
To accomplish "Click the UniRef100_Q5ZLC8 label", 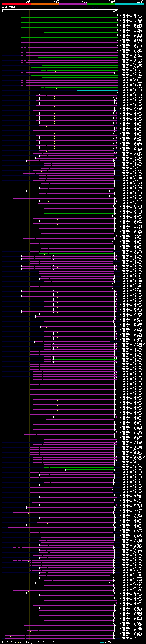I will [x=131, y=98].
